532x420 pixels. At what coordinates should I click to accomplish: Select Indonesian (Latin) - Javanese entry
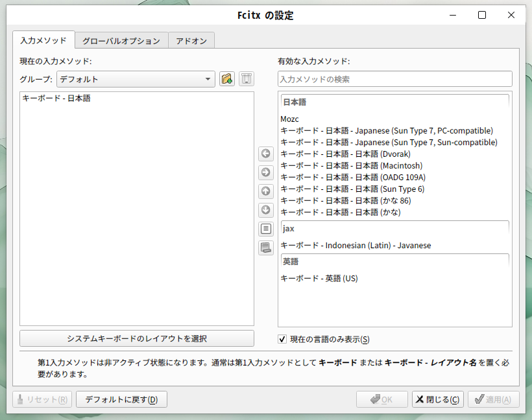coord(395,246)
